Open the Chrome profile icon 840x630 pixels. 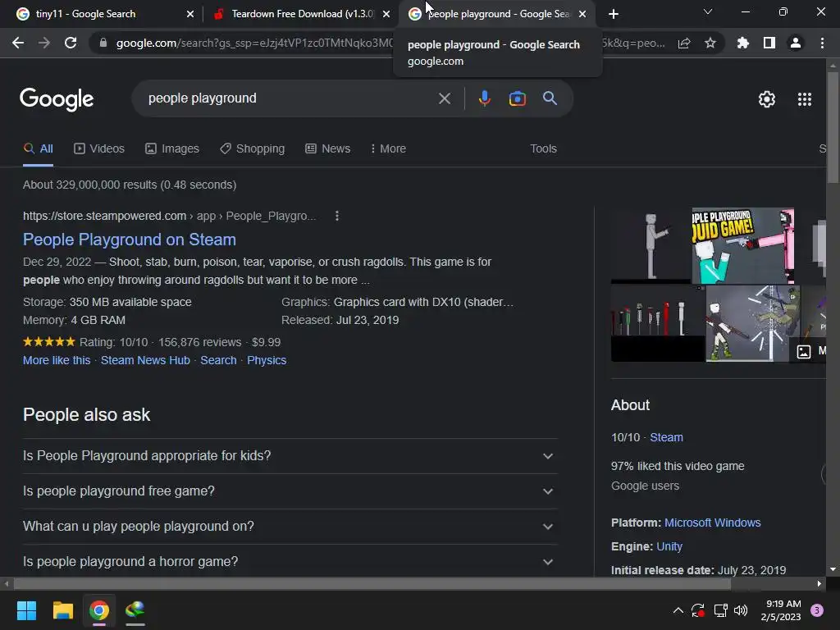point(795,43)
